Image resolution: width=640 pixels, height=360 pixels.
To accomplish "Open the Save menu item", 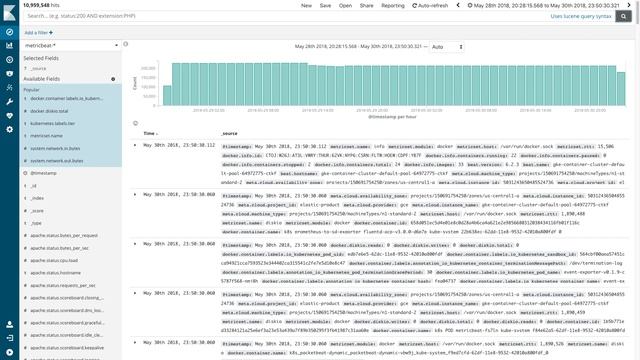I will [325, 6].
